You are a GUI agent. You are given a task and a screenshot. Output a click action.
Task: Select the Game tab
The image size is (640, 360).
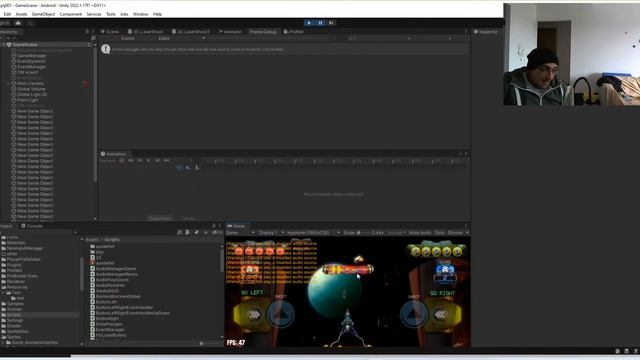coord(236,226)
